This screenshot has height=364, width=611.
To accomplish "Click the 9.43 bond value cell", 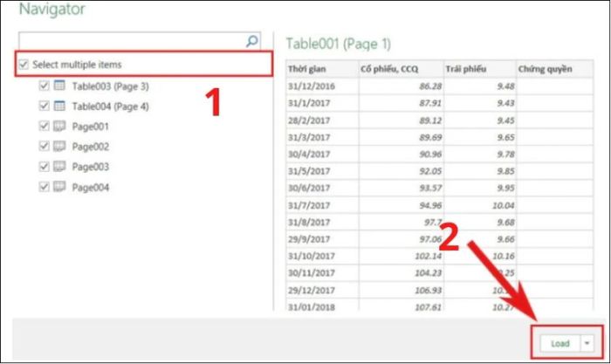I will (x=480, y=103).
